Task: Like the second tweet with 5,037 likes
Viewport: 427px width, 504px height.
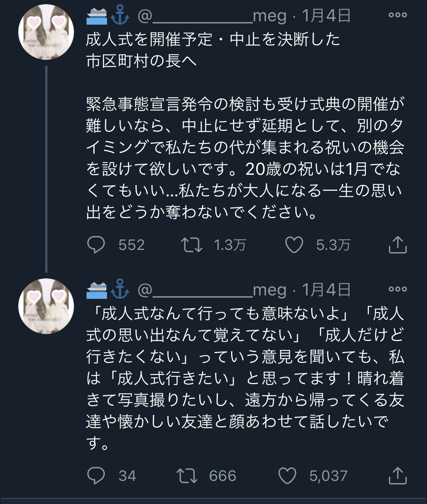Action: [x=287, y=476]
